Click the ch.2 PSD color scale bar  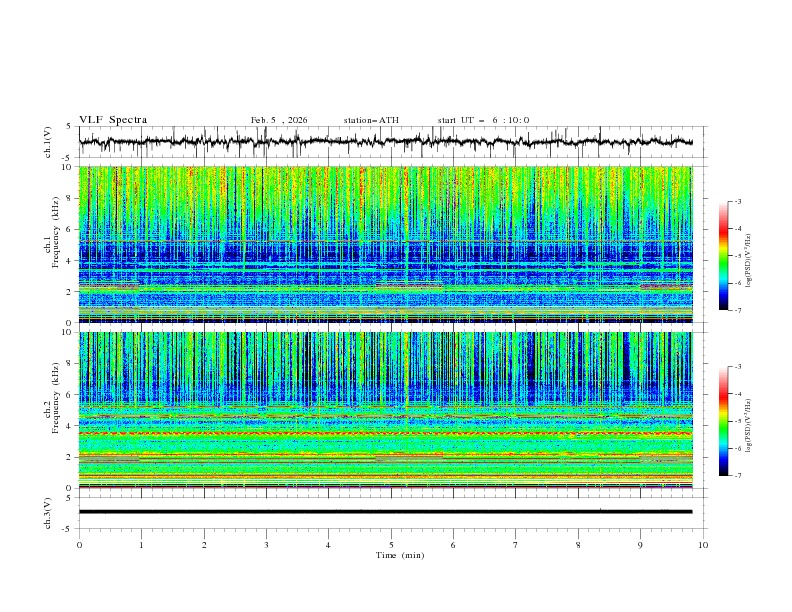(723, 421)
